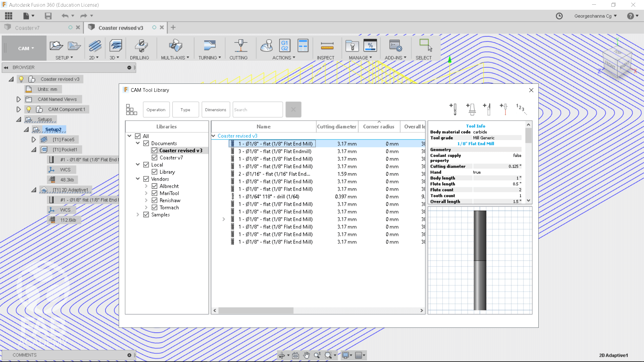Expand the Albrecht vendor node
644x362 pixels.
pos(146,186)
